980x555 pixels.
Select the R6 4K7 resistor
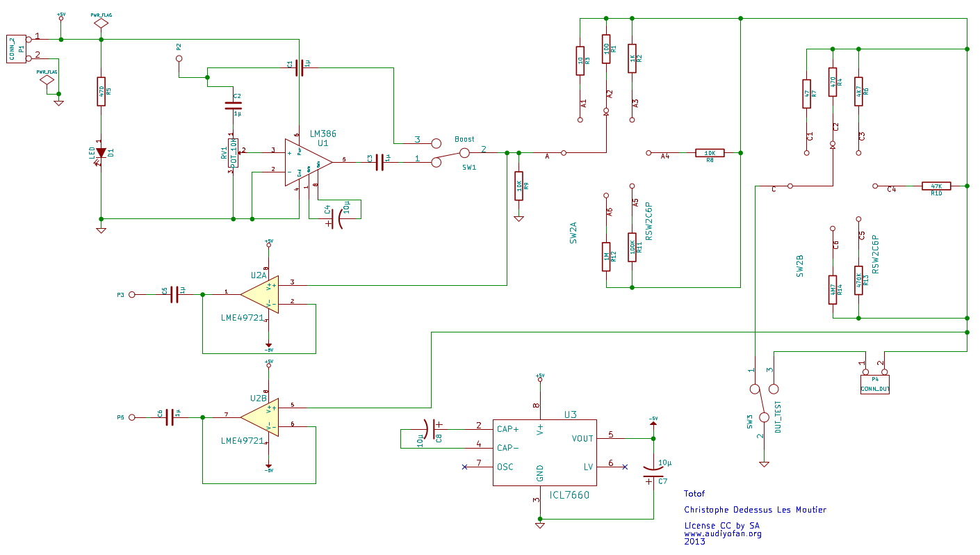pos(858,91)
